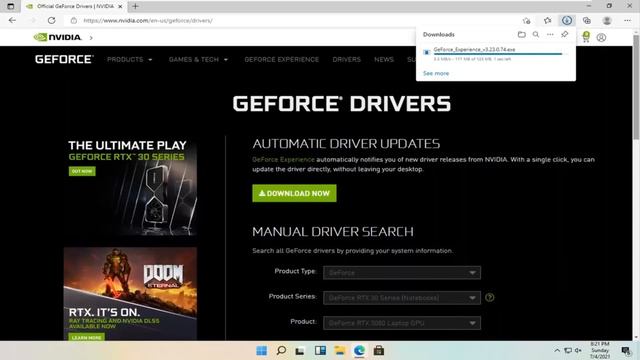Open taskbar Search
Viewport: 640px width, 360px height.
pyautogui.click(x=281, y=351)
